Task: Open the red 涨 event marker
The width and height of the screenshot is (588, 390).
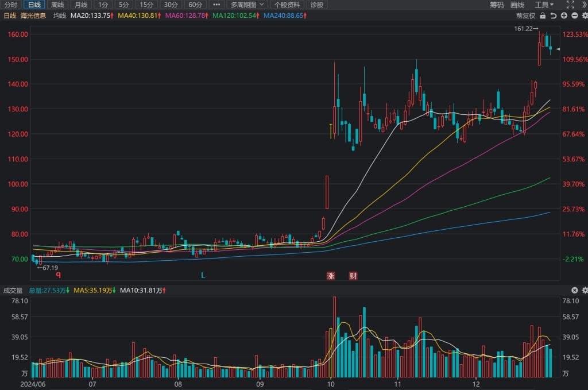Action: click(330, 276)
